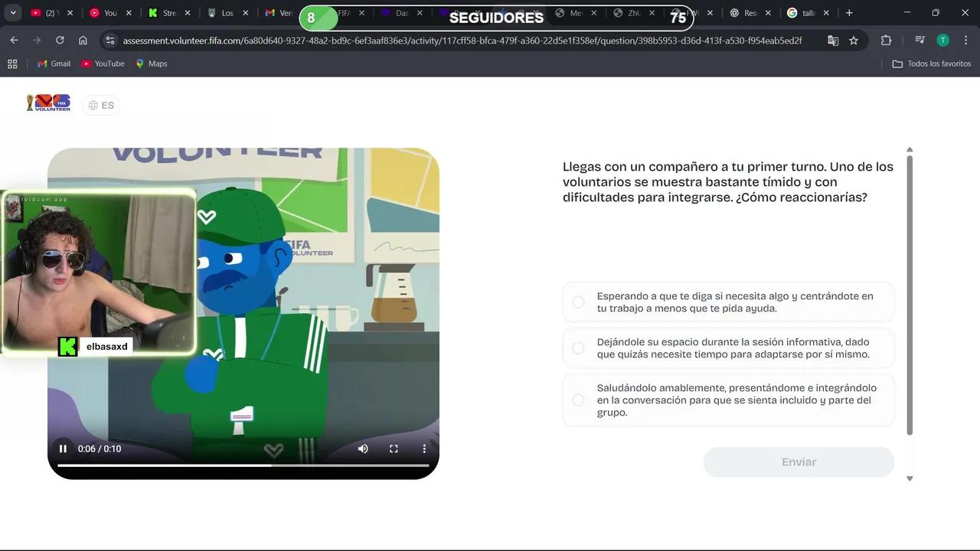Select answer 'Saludándolo amablemente'

pyautogui.click(x=728, y=400)
